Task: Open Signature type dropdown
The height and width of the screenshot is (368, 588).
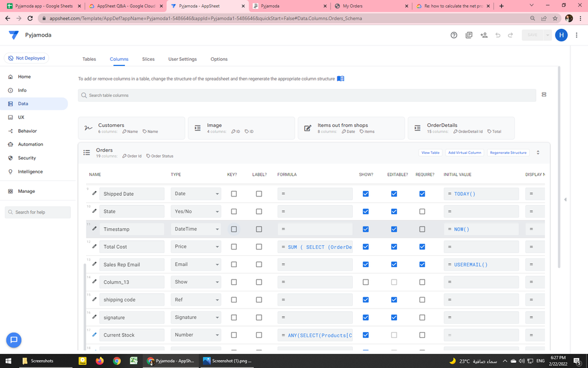Action: point(196,317)
